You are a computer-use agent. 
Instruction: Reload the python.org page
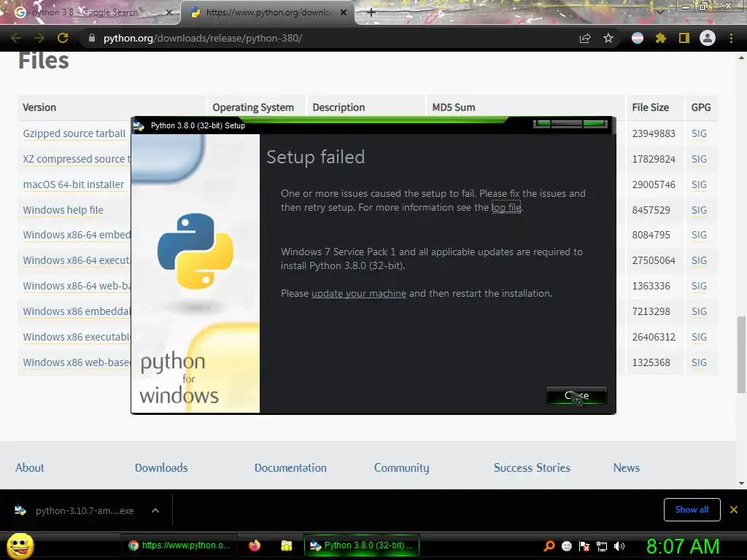coord(63,38)
